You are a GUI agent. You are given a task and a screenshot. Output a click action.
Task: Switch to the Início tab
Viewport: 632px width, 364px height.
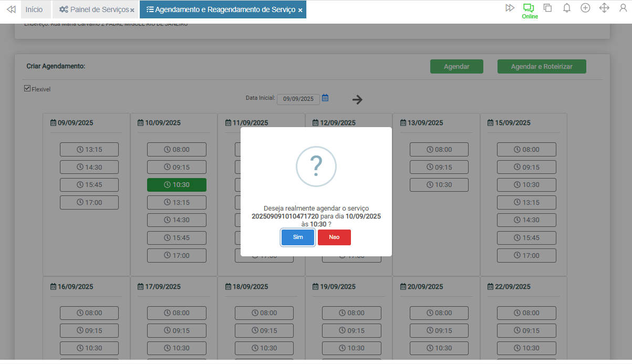(x=34, y=9)
